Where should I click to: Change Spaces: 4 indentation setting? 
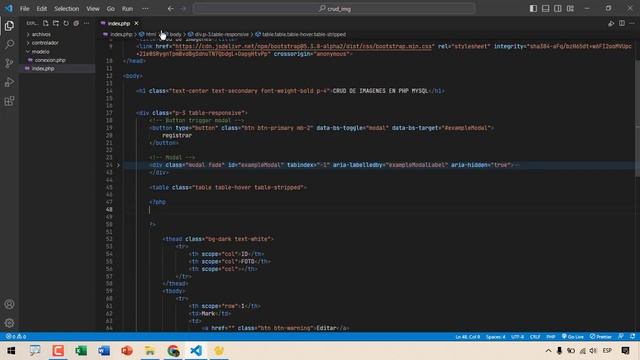click(x=496, y=337)
